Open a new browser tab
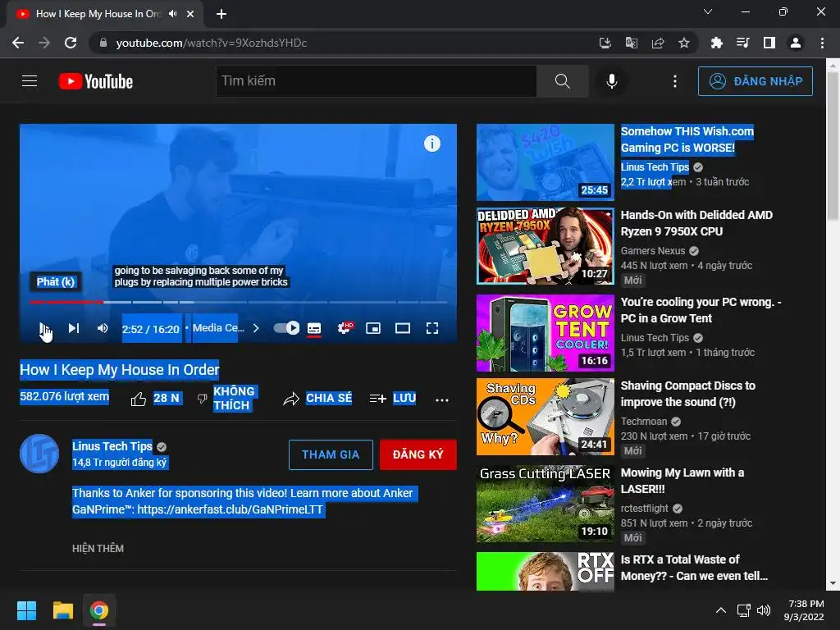 point(221,14)
